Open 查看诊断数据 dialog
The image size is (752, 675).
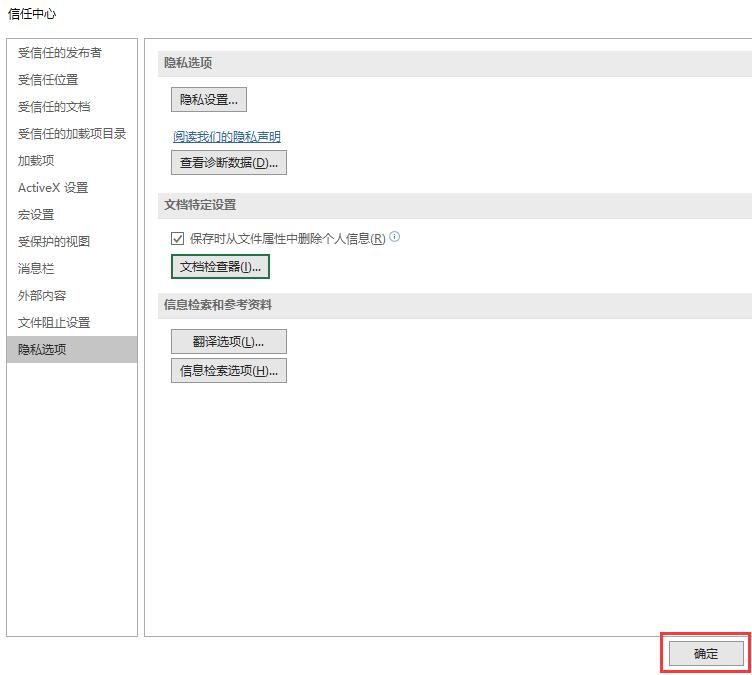tap(229, 163)
